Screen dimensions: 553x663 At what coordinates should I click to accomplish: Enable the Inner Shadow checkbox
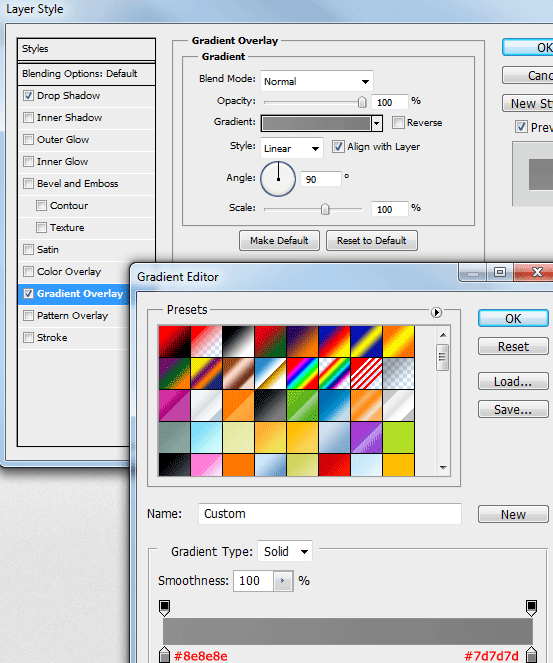pyautogui.click(x=28, y=118)
